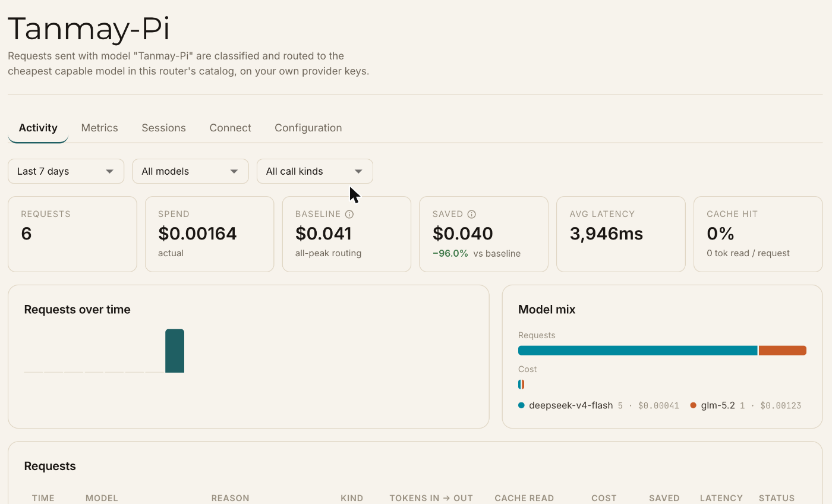Expand the All models filter
The image size is (832, 504).
pyautogui.click(x=190, y=171)
